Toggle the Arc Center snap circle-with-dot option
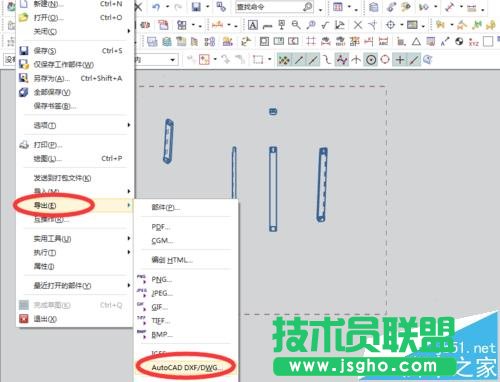 coord(371,60)
